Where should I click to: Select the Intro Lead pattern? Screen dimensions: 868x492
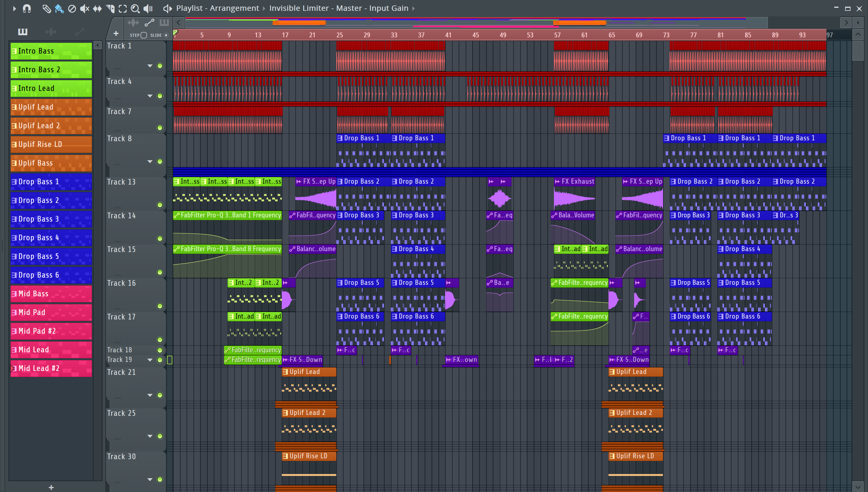pyautogui.click(x=51, y=88)
